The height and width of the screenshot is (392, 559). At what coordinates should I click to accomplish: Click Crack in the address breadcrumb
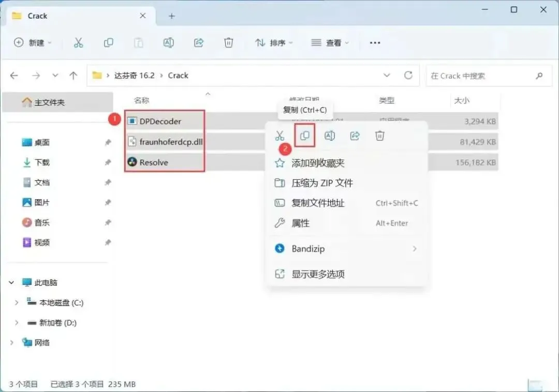(178, 76)
